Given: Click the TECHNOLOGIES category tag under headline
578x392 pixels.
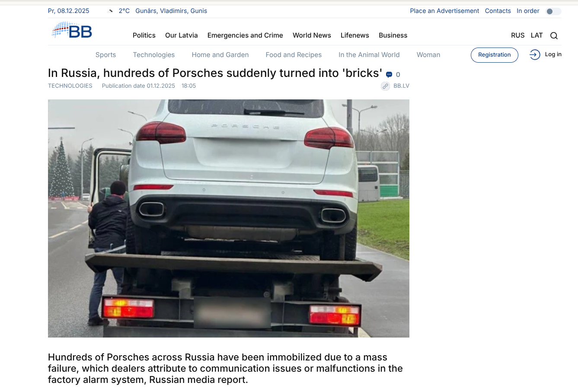Looking at the screenshot, I should click(70, 86).
